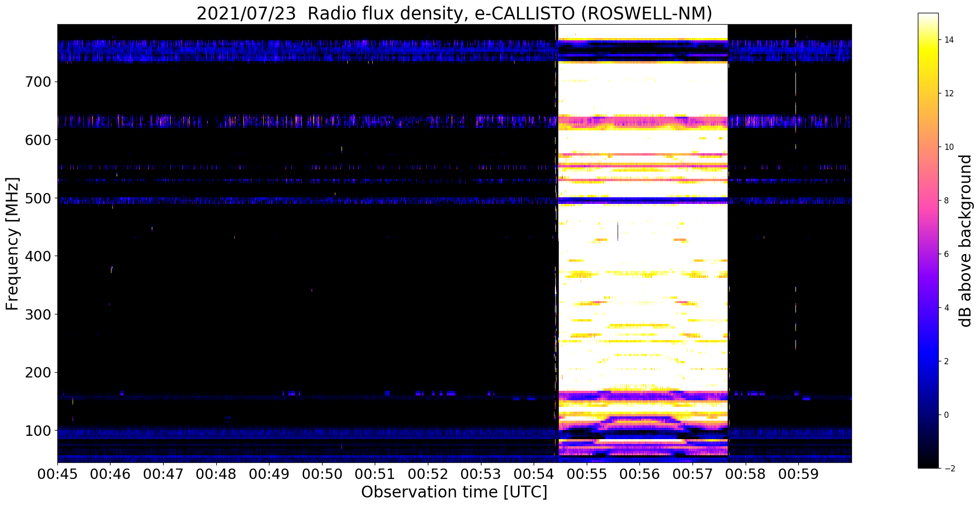Click the 'Frequency [MHz]' y-axis label
980x506 pixels.
[x=13, y=244]
